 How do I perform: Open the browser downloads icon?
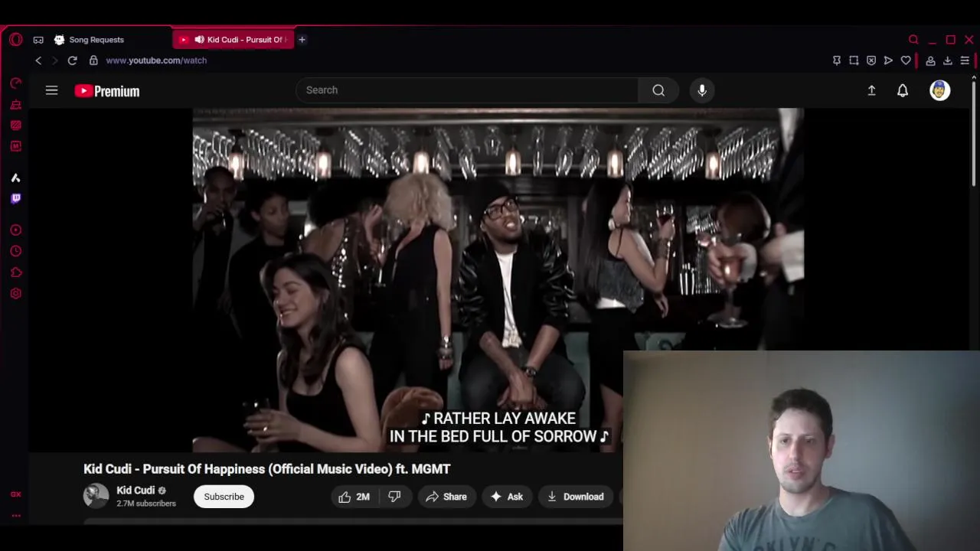tap(948, 60)
